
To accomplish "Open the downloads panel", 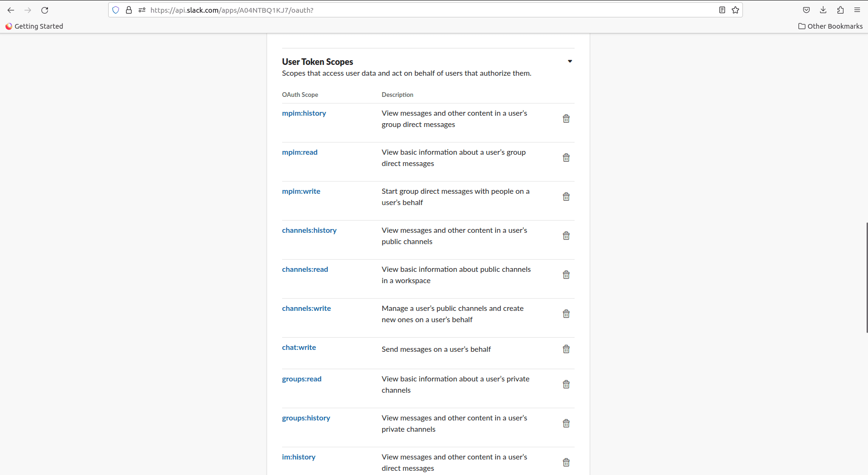I will (823, 10).
